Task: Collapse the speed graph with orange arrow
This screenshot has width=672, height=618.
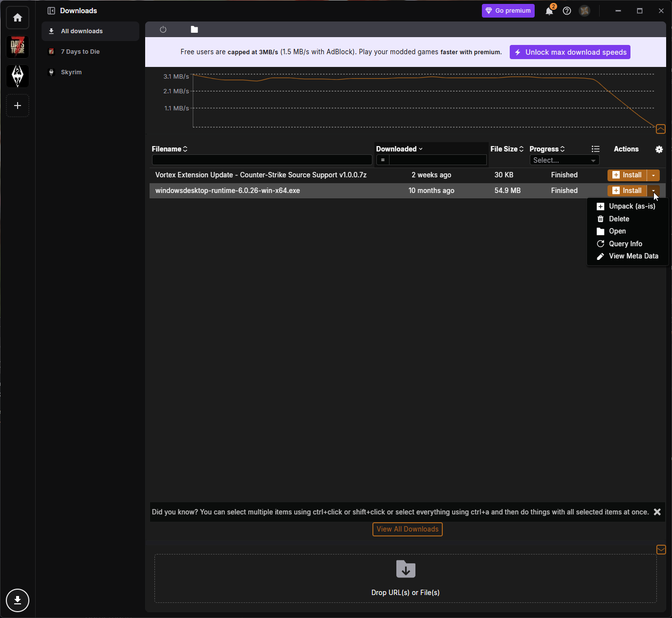Action: tap(661, 129)
